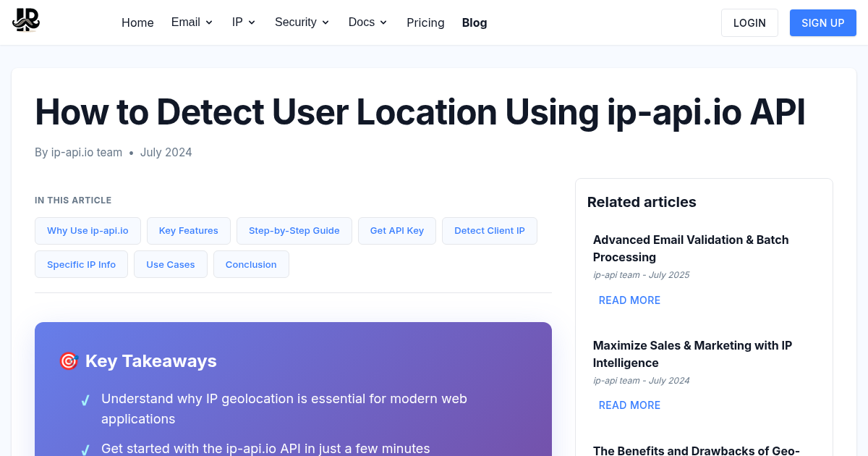The height and width of the screenshot is (456, 868).
Task: Click 'ip-api team - July 2025' text
Action: pos(642,275)
